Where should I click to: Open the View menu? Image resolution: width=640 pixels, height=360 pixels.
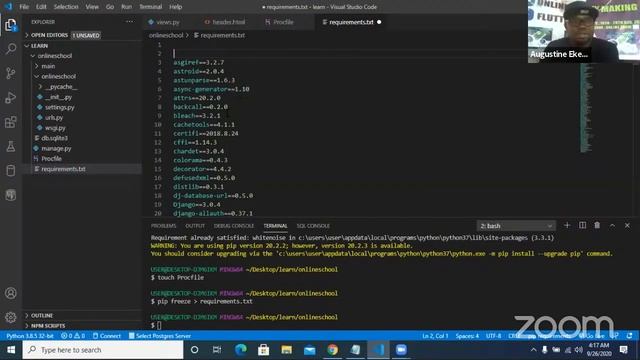pyautogui.click(x=92, y=7)
